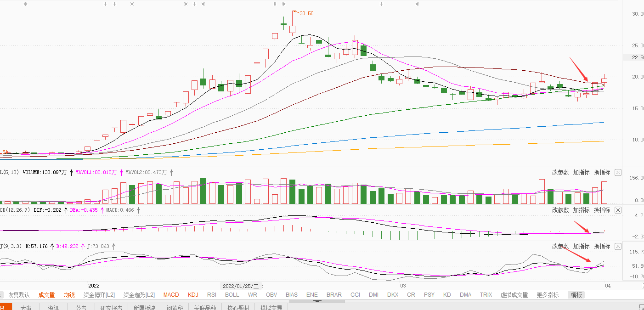Close the volume indicator panel

pyautogui.click(x=618, y=173)
